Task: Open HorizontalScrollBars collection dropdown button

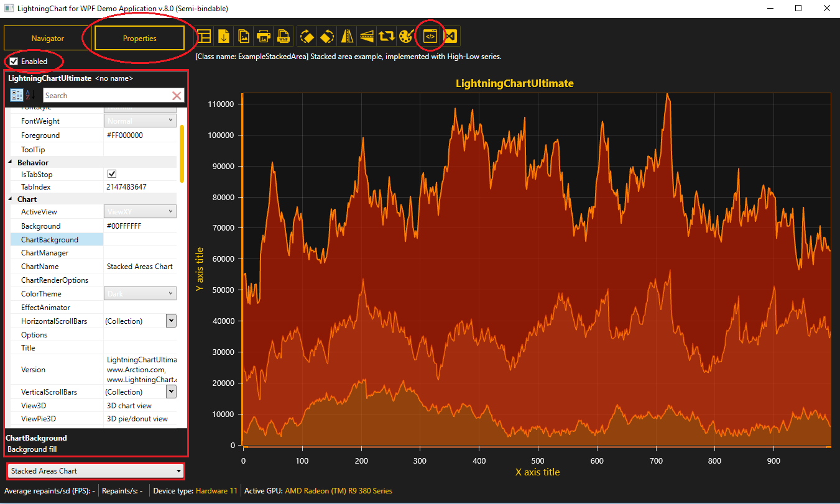Action: 171,321
